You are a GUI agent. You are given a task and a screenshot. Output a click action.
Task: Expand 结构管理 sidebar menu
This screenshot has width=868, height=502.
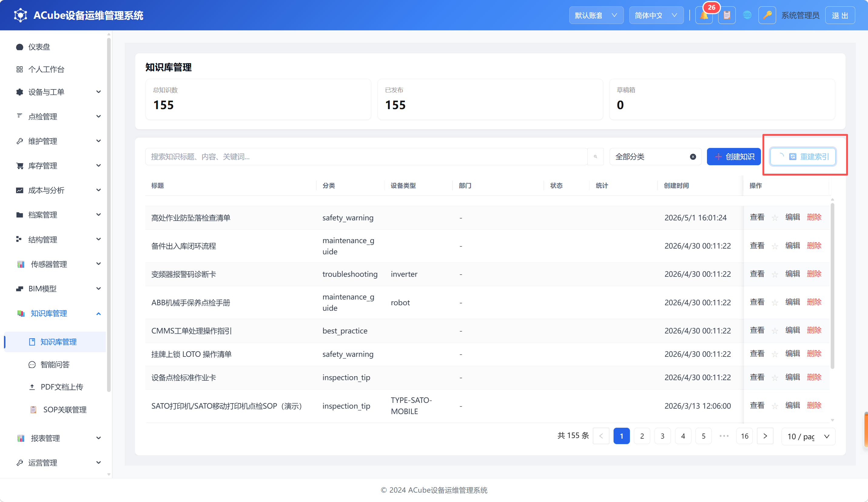55,239
